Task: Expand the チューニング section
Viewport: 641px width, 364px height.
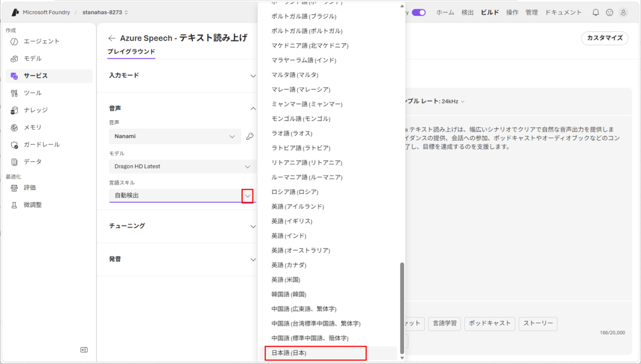Action: [182, 226]
